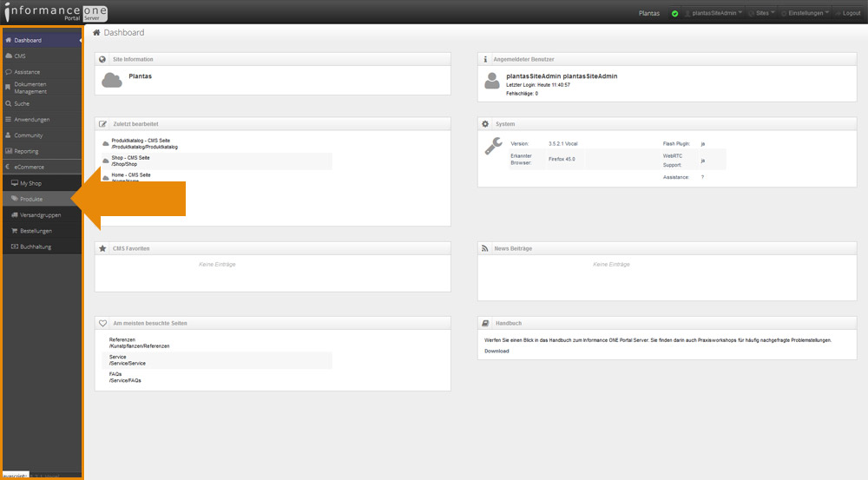The height and width of the screenshot is (480, 868).
Task: Click the info icon of Angemeldeter Benutzer
Action: [485, 59]
